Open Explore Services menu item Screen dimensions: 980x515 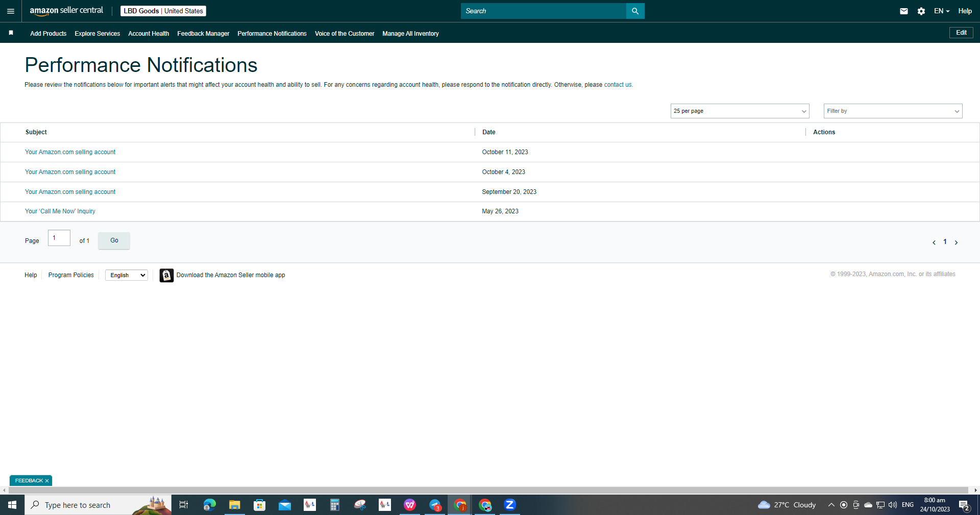click(x=97, y=34)
